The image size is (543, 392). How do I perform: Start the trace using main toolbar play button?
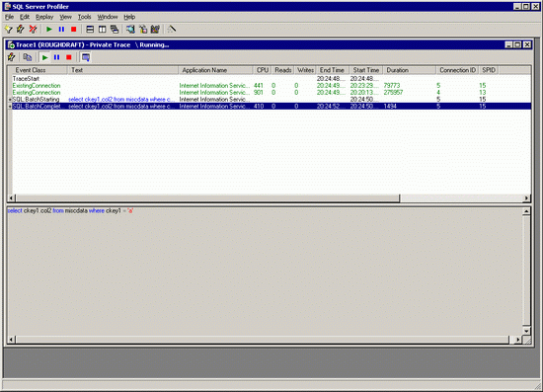(49, 30)
